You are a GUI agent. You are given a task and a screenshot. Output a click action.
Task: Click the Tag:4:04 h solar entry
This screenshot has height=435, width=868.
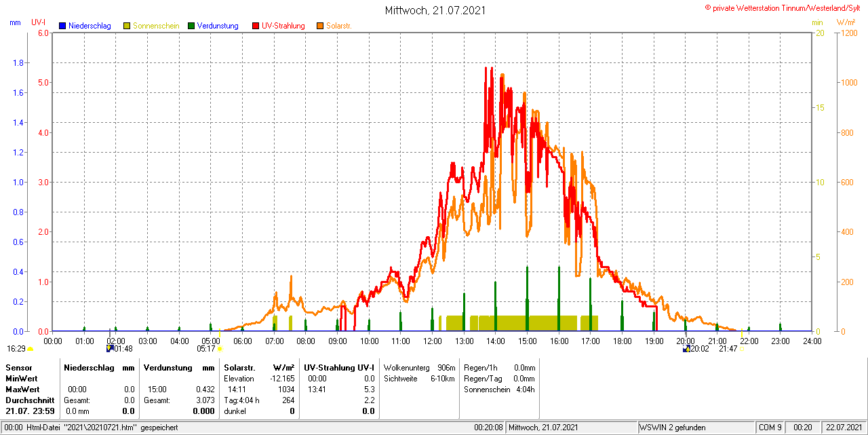coord(242,400)
